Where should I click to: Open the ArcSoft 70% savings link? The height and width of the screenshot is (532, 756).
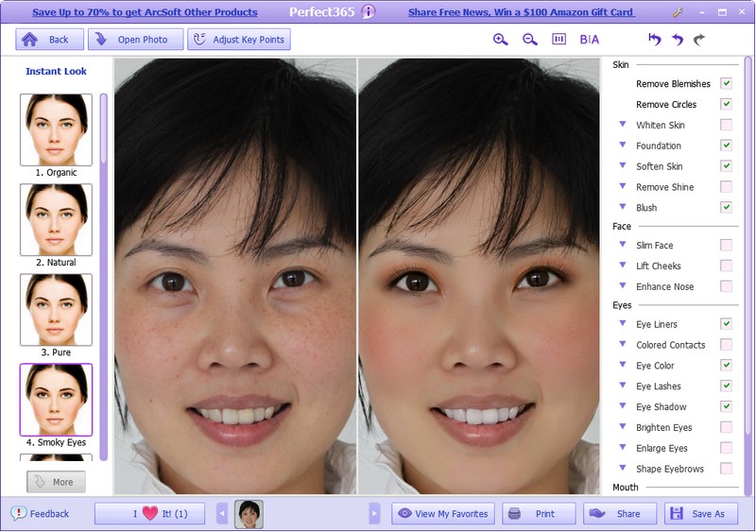pyautogui.click(x=145, y=12)
